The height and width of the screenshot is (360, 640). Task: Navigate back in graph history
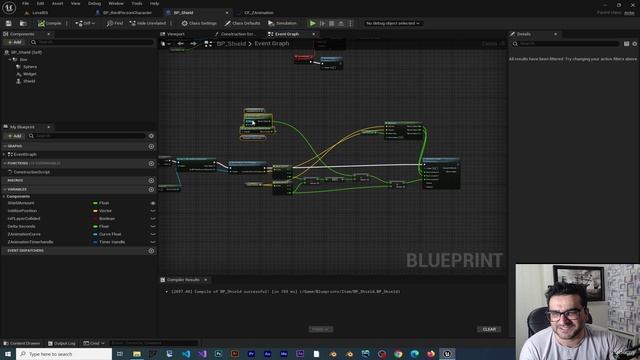(180, 44)
